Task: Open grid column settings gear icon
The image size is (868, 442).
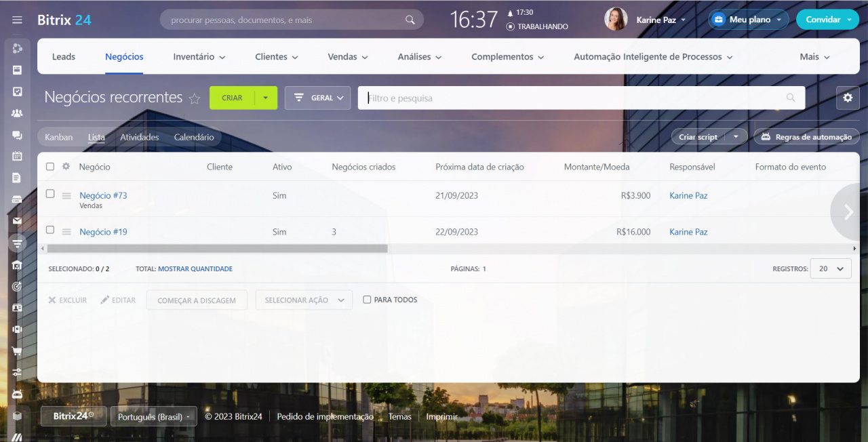Action: tap(66, 167)
